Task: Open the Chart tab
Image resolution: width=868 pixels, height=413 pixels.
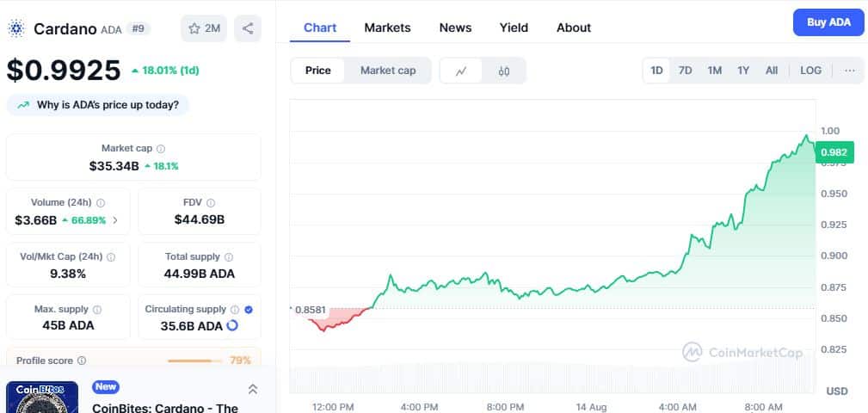Action: (320, 28)
